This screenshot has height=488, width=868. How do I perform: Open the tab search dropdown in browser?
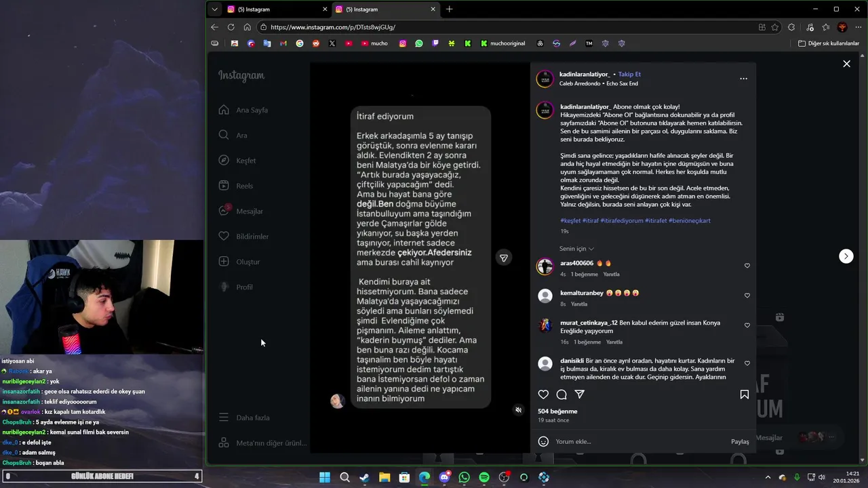click(x=214, y=9)
